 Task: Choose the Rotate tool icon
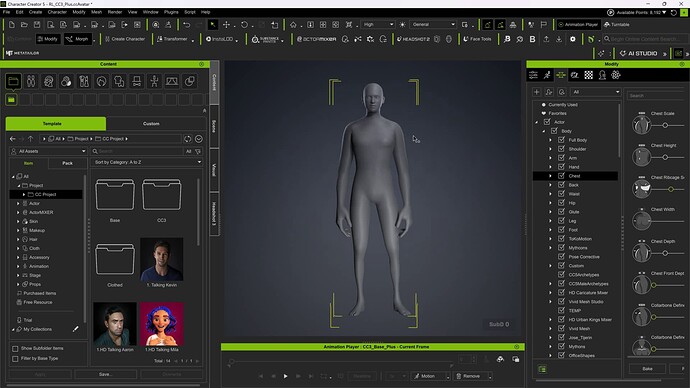tap(244, 25)
